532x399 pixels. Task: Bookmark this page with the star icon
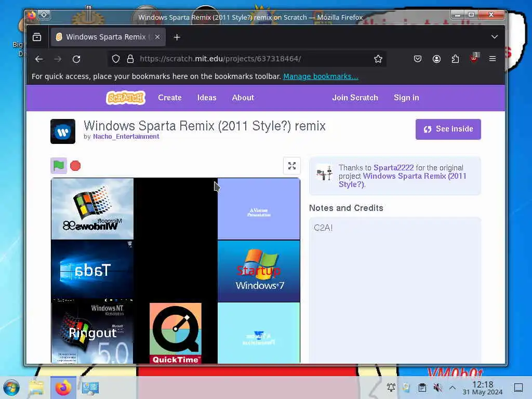coord(378,59)
